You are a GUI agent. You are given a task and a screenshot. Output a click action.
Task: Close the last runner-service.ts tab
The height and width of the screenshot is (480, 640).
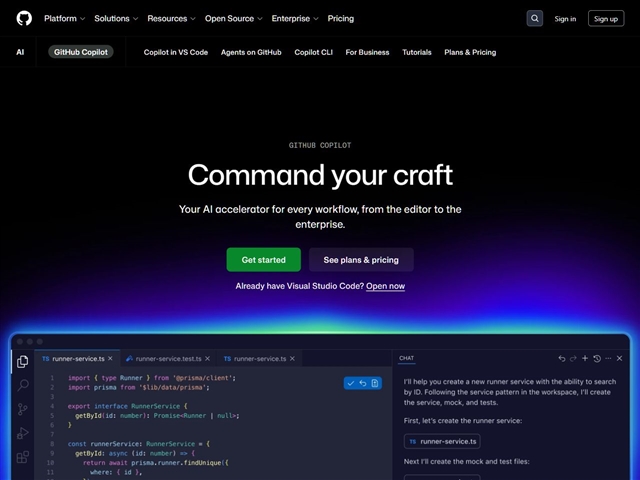(292, 358)
